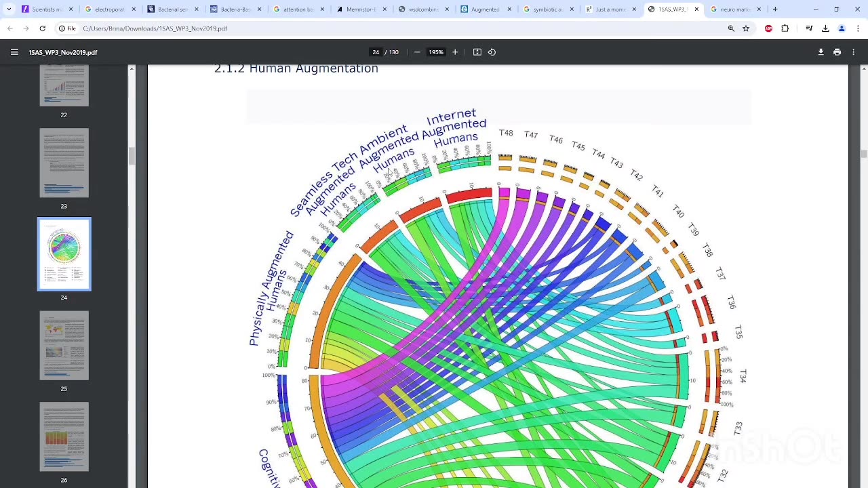Print the PDF document

coord(837,52)
